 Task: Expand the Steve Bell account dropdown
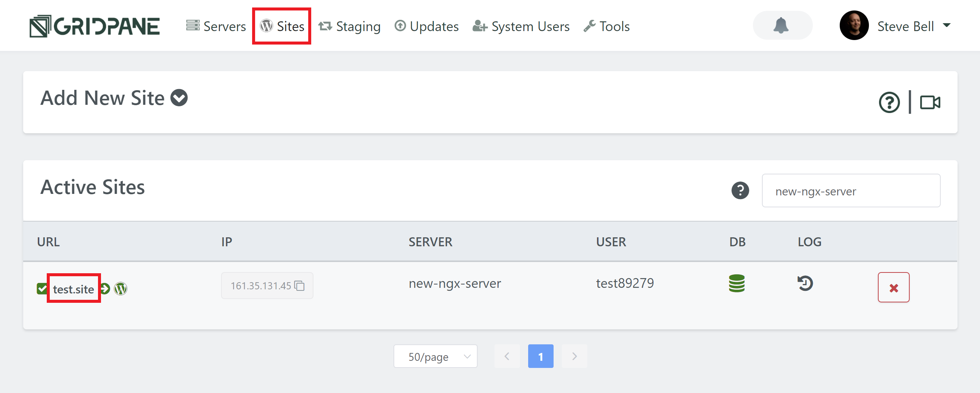coord(946,25)
